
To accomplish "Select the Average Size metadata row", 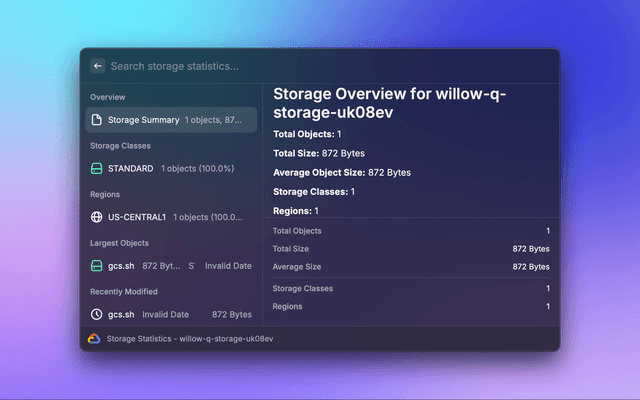I will tap(411, 267).
